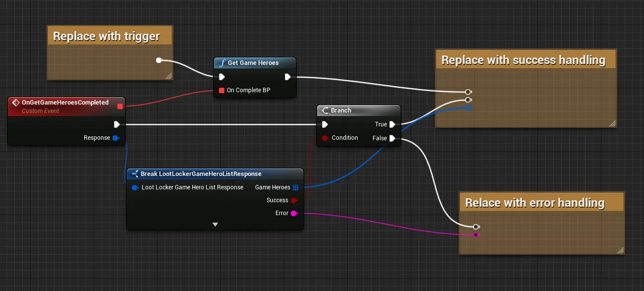Click the trigger comment's white execution reroute pin

click(x=159, y=60)
